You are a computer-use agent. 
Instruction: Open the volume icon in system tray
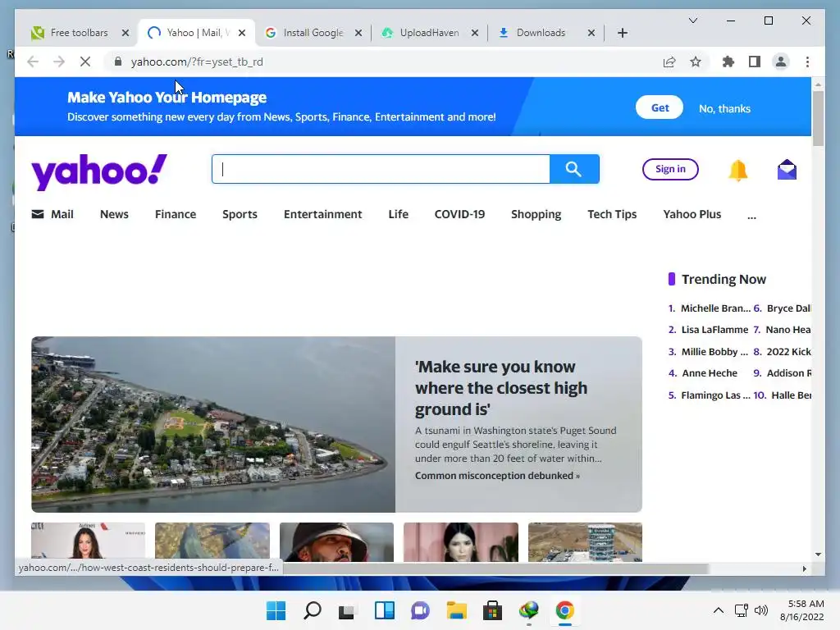coord(760,610)
